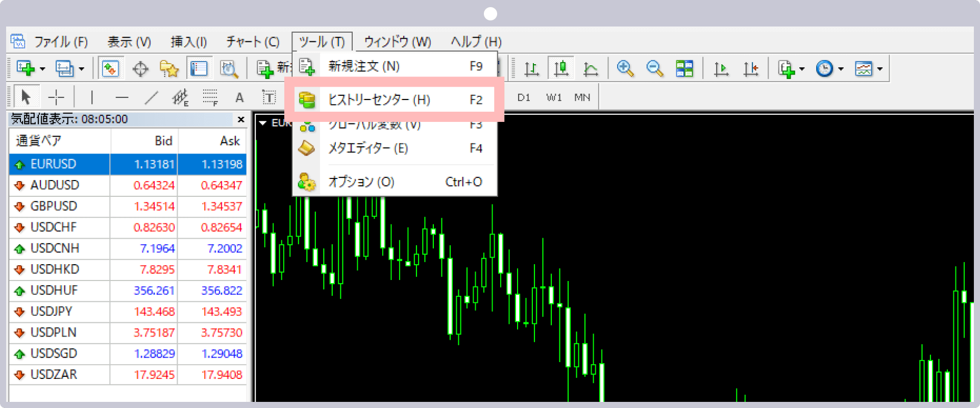This screenshot has height=408, width=980.
Task: Select the text A tool
Action: (x=239, y=97)
